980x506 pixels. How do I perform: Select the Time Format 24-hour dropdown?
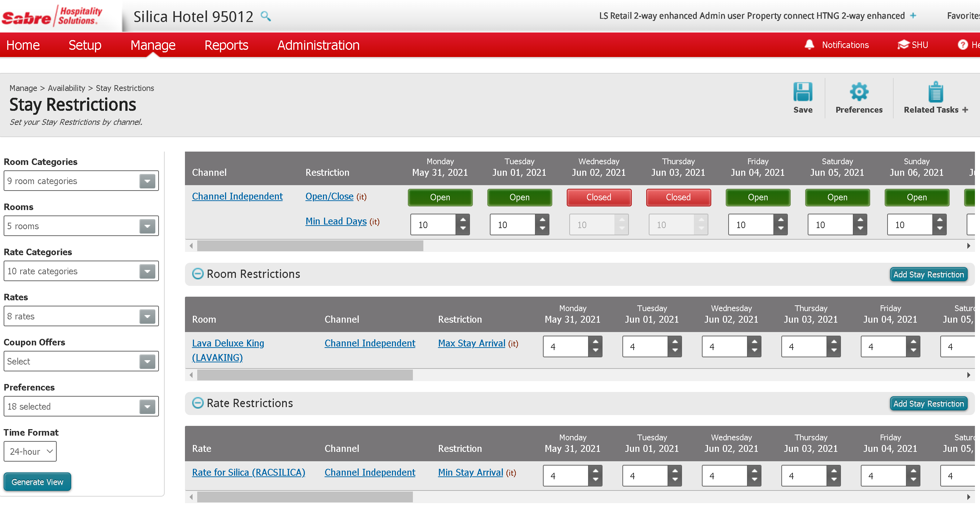30,452
